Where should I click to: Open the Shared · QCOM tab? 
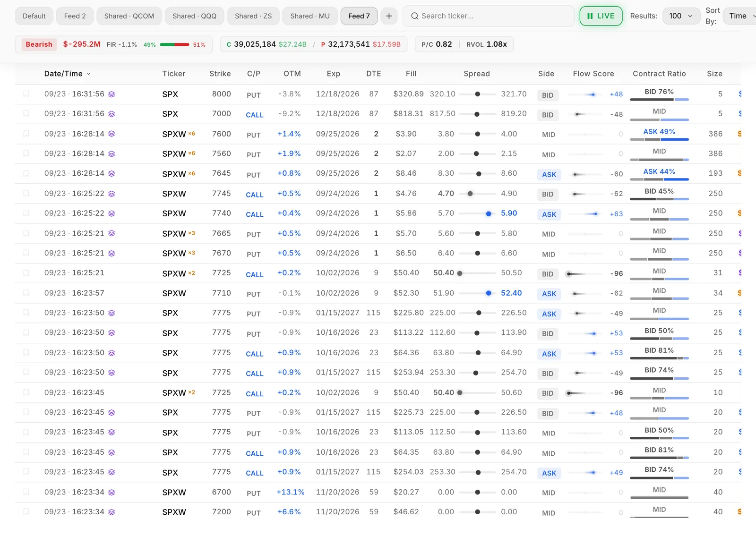pyautogui.click(x=129, y=16)
